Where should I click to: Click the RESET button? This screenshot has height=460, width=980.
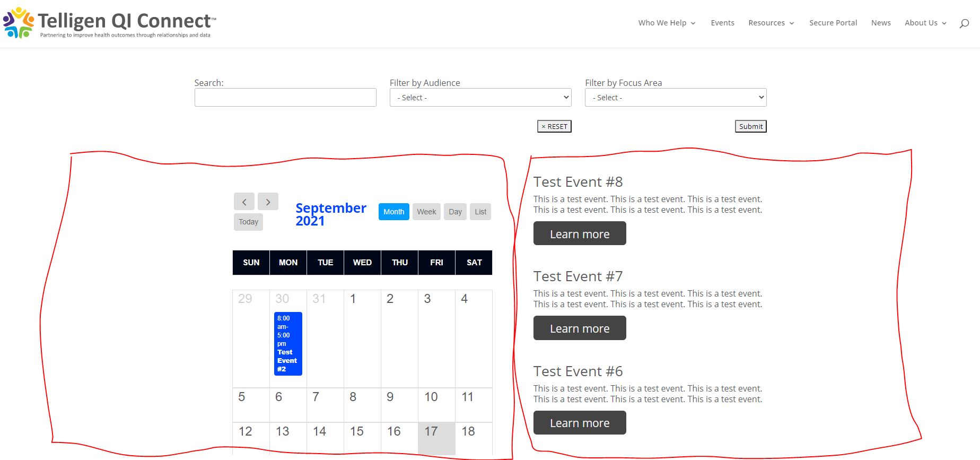pos(554,126)
